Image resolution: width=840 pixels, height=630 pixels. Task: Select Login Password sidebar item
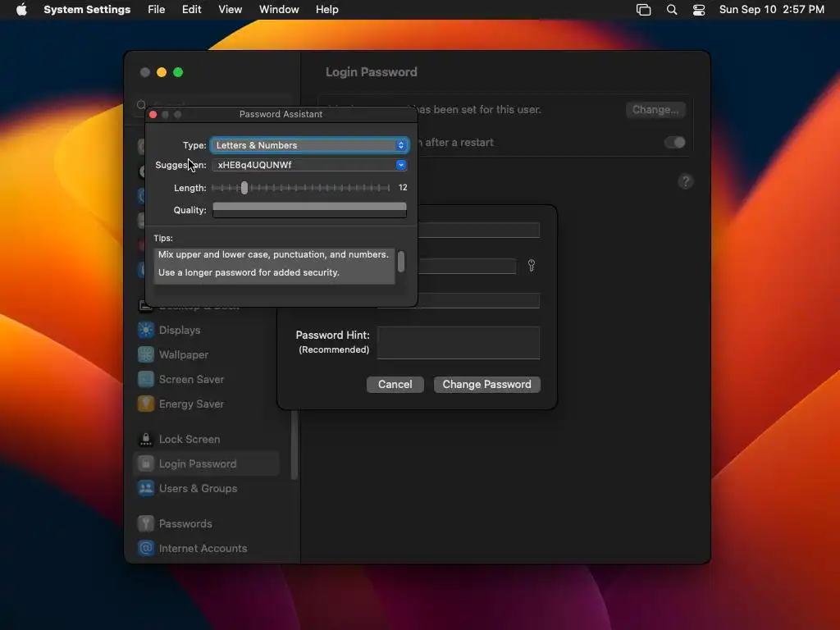207,464
